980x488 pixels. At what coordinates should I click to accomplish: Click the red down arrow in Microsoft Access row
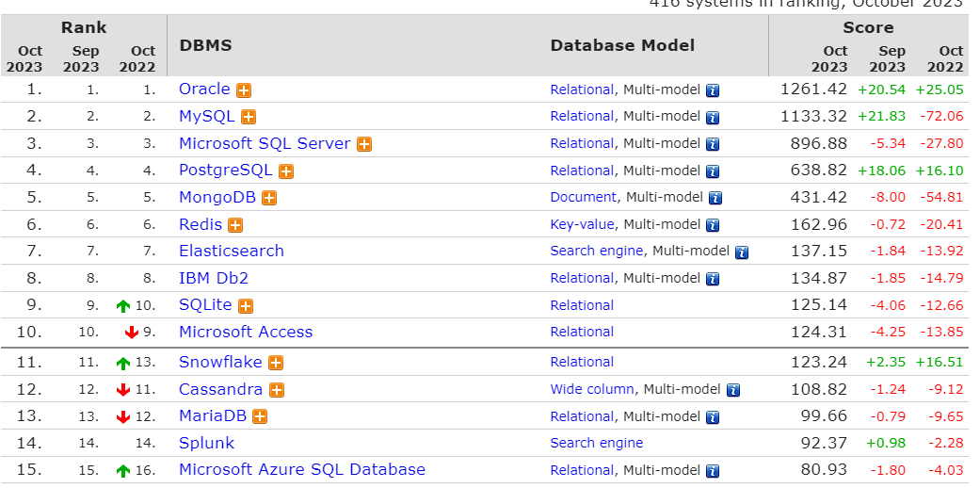[x=131, y=333]
